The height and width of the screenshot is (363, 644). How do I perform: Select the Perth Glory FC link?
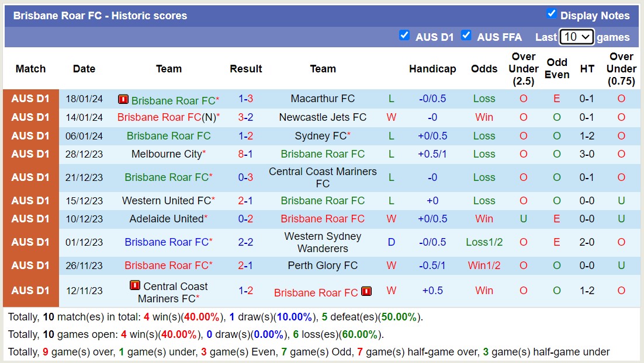(323, 266)
